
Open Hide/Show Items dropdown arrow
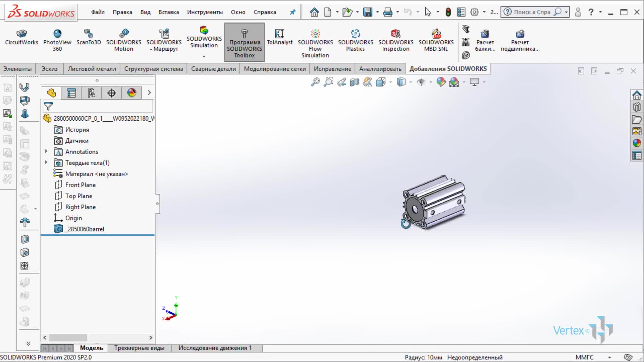point(430,82)
